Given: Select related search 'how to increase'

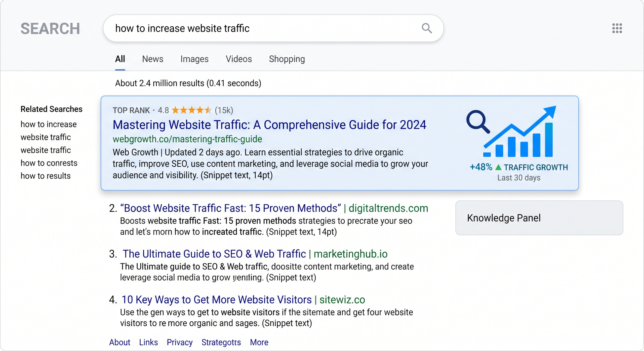Looking at the screenshot, I should click(x=49, y=124).
